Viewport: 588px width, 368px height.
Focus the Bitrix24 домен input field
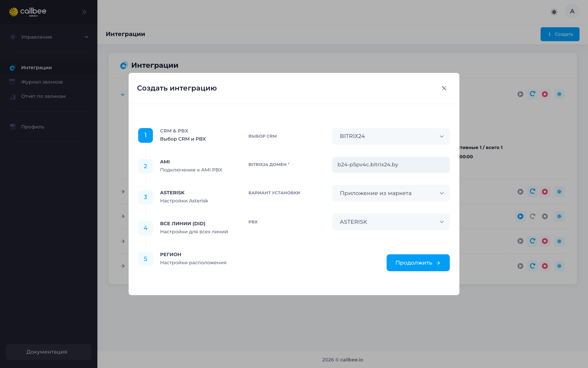pos(391,165)
